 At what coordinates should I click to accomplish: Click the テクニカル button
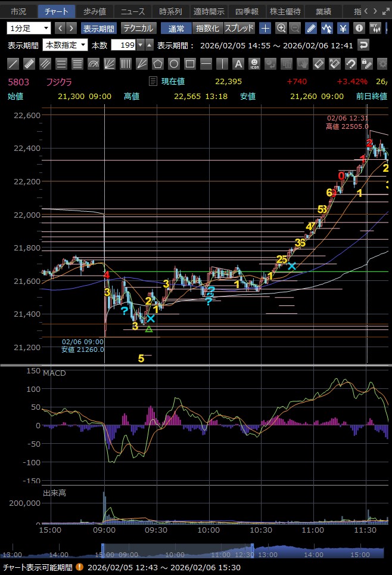tap(139, 28)
